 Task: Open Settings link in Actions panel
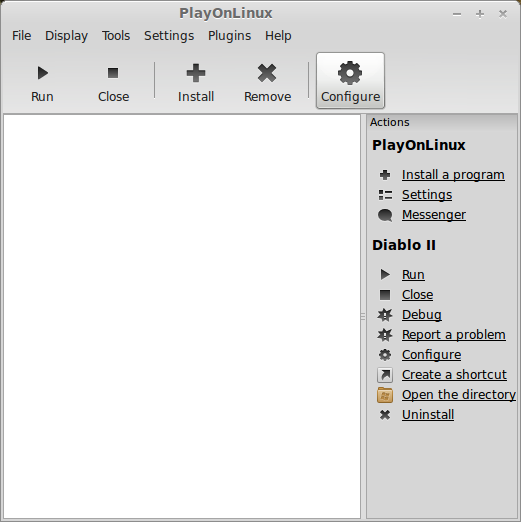tap(427, 195)
